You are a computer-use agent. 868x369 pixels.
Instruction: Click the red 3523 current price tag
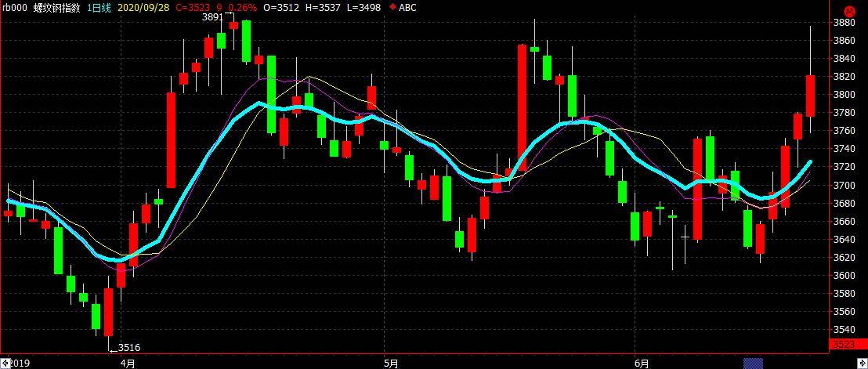[844, 345]
